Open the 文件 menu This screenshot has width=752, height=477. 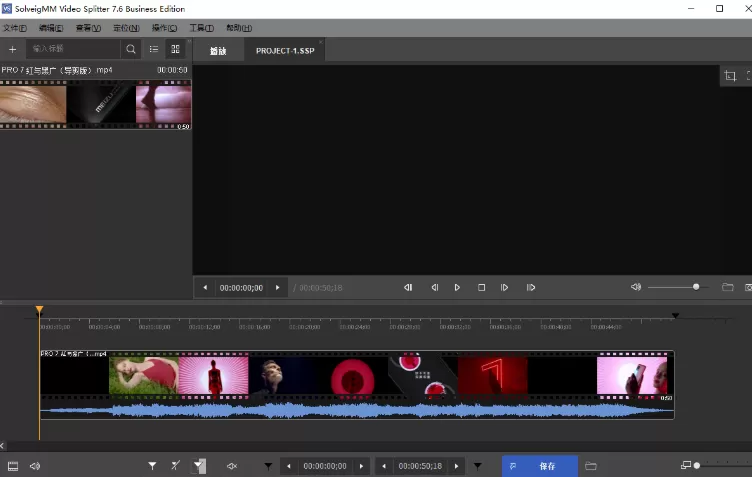click(15, 28)
